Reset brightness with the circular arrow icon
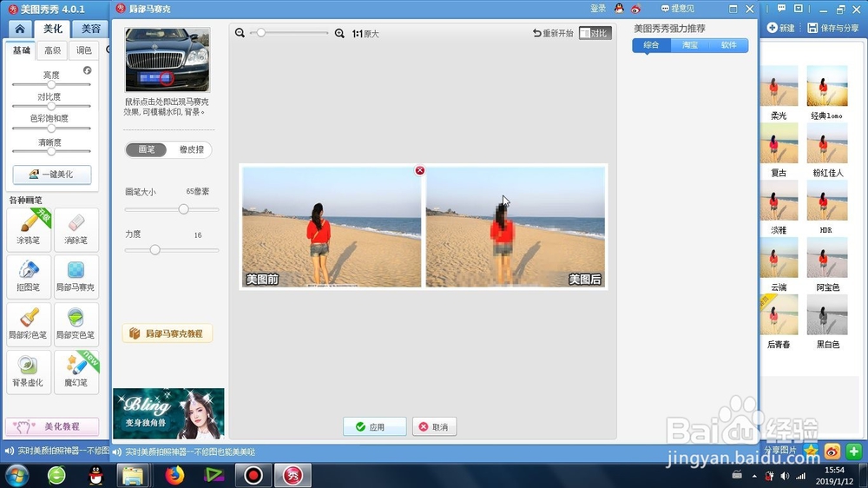The height and width of the screenshot is (488, 868). coord(87,70)
